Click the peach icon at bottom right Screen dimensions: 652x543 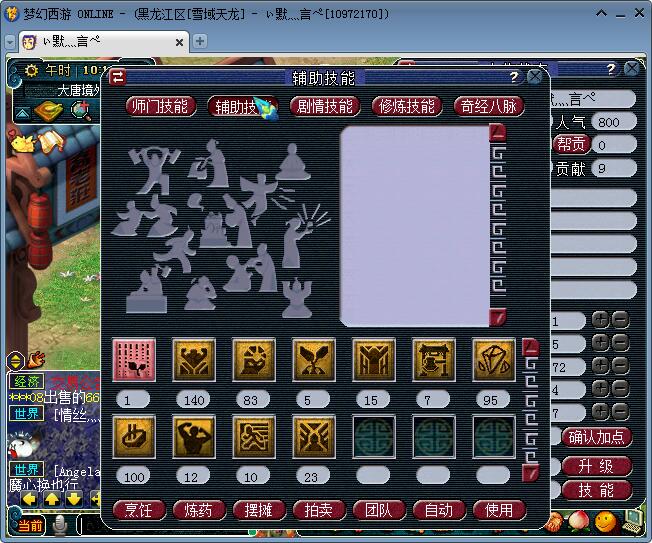(578, 521)
